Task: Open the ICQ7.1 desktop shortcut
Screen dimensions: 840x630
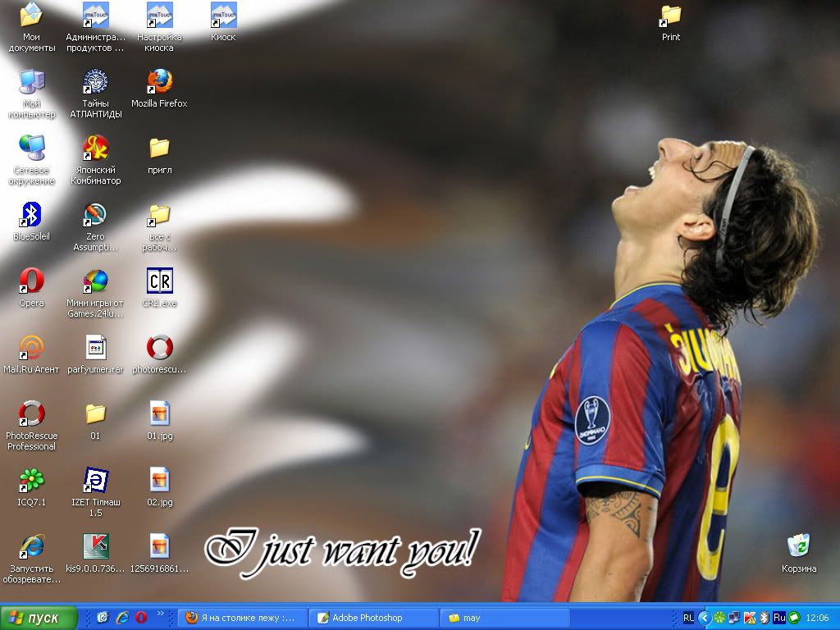Action: 31,481
